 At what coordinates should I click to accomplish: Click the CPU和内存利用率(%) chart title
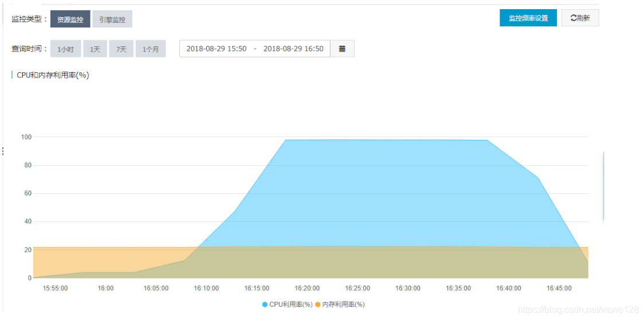pyautogui.click(x=53, y=75)
